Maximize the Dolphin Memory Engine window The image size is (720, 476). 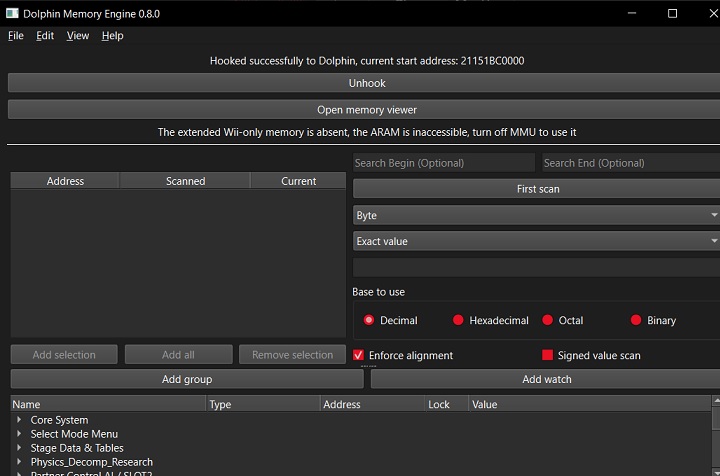click(672, 13)
